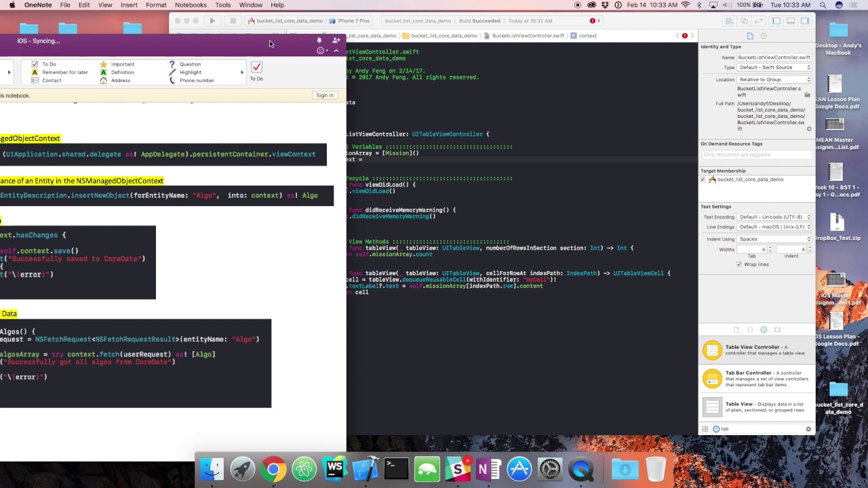The image size is (868, 488).
Task: Apply the Important star tag
Action: pyautogui.click(x=117, y=64)
